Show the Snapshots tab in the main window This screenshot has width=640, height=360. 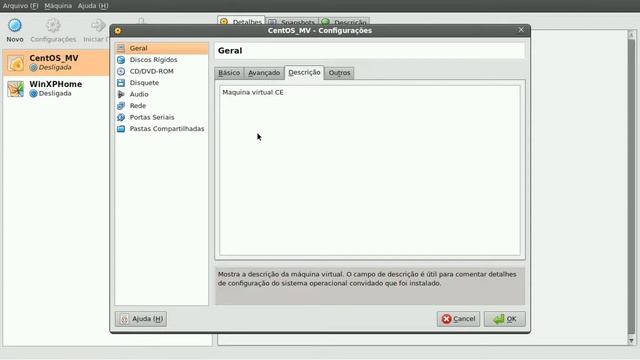[292, 21]
